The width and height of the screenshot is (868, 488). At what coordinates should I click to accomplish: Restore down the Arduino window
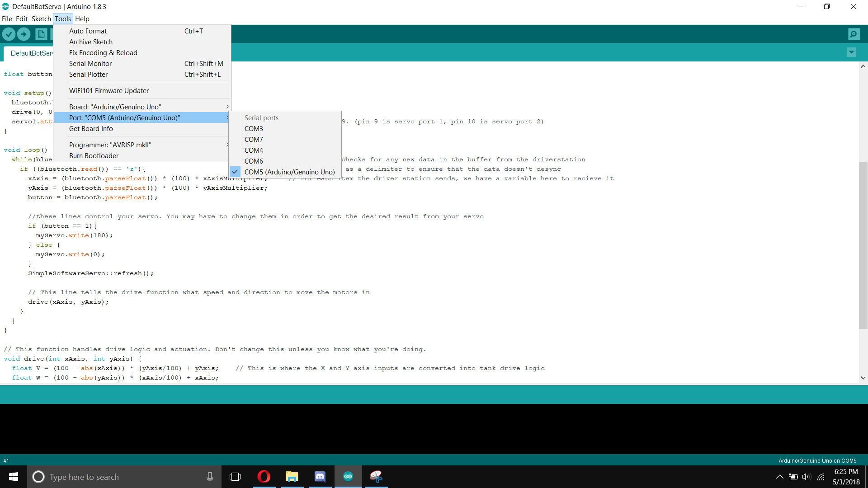point(827,6)
